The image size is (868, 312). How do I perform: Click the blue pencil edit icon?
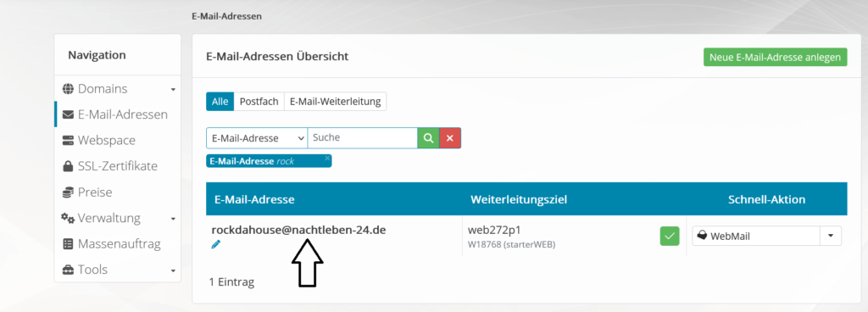(216, 244)
